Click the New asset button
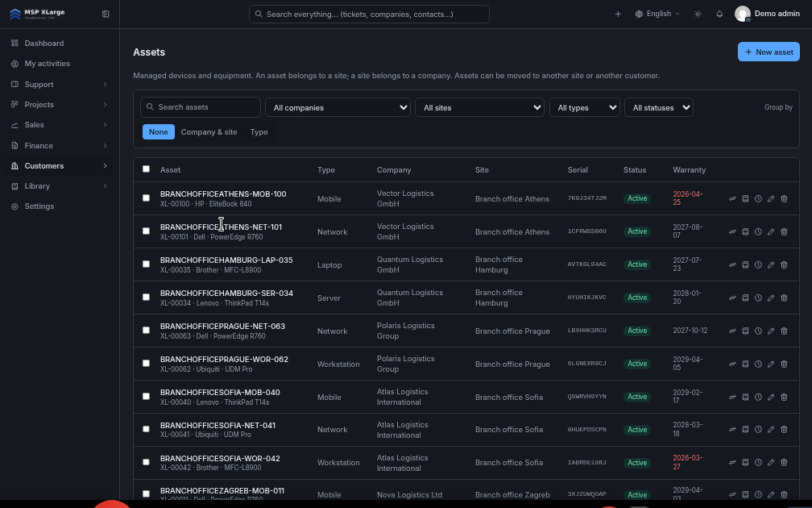This screenshot has width=812, height=508. tap(768, 52)
